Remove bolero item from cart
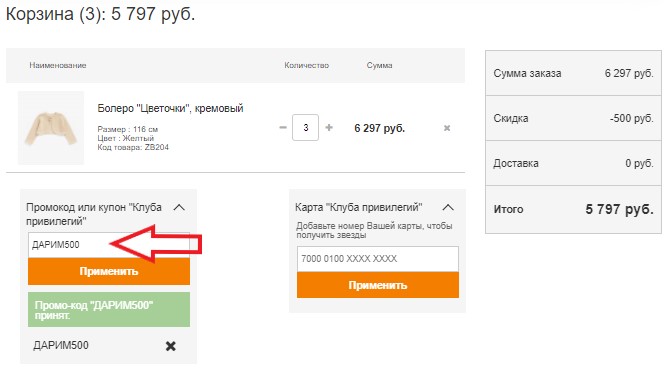The image size is (670, 375). click(x=447, y=128)
